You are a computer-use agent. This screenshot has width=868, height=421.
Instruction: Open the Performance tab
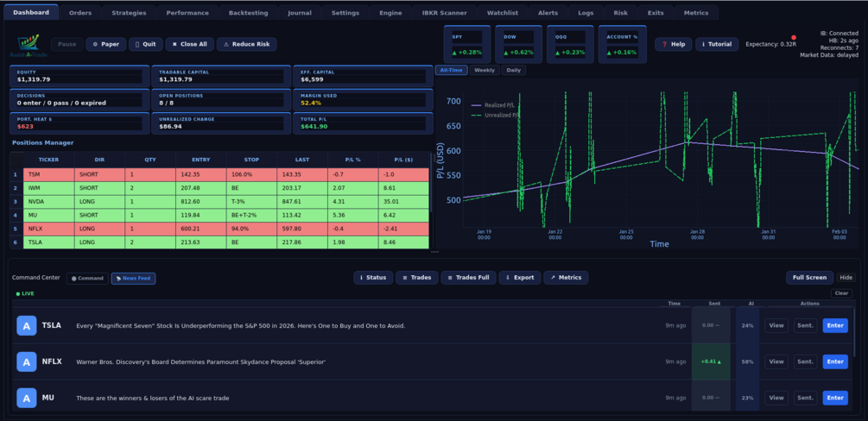187,13
